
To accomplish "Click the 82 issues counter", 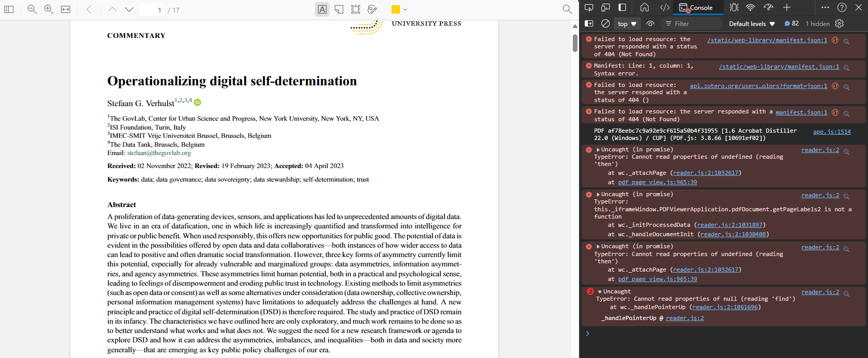I will (x=791, y=23).
